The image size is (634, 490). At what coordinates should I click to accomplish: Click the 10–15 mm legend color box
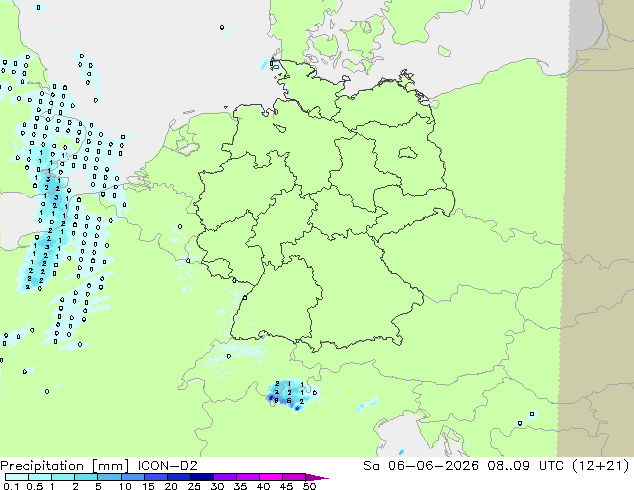point(132,477)
